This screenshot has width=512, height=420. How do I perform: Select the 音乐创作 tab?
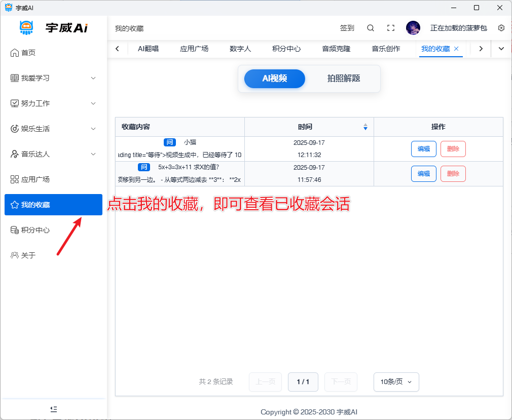(x=386, y=49)
